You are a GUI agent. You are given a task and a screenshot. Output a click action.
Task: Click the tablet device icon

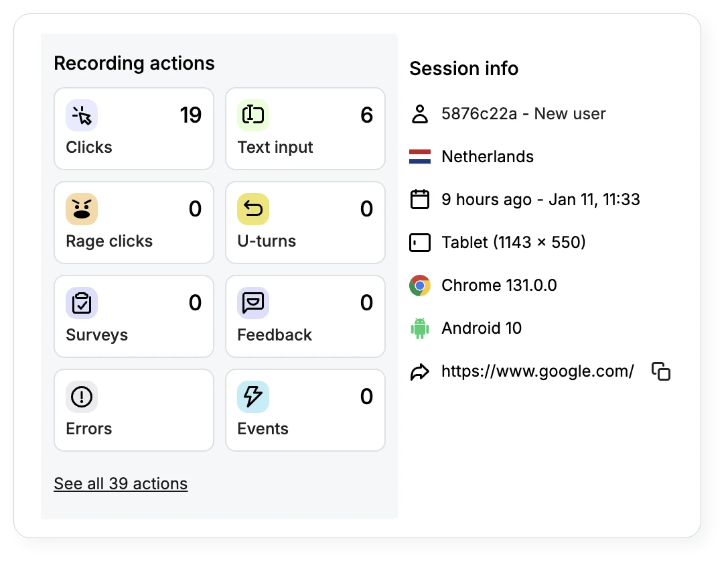pos(420,243)
